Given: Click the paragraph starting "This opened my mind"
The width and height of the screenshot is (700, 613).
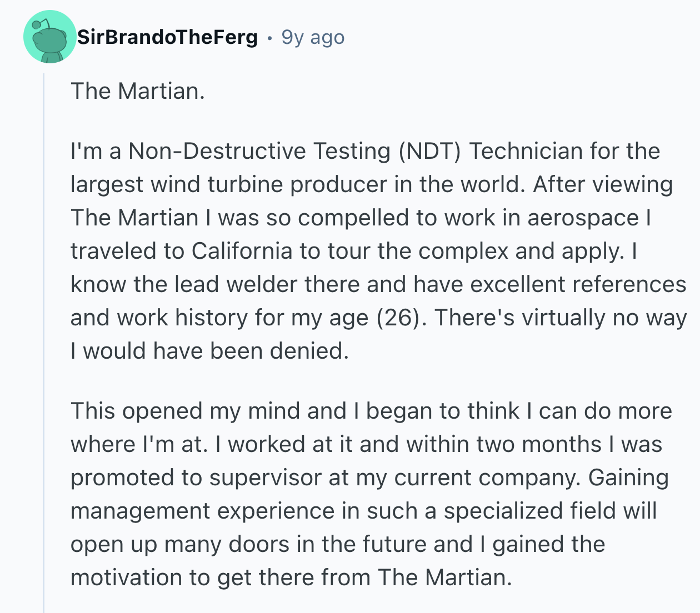Looking at the screenshot, I should 371,494.
